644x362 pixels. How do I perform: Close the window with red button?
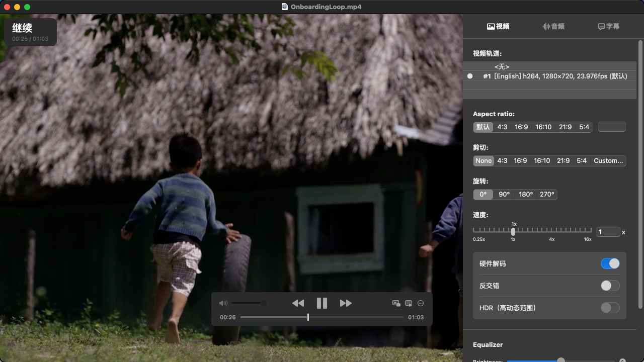click(7, 7)
